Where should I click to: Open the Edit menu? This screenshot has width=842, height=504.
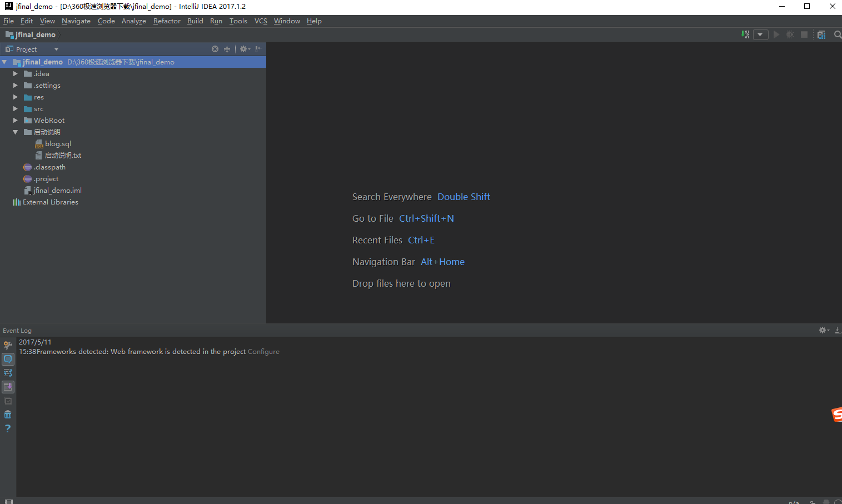click(x=27, y=21)
